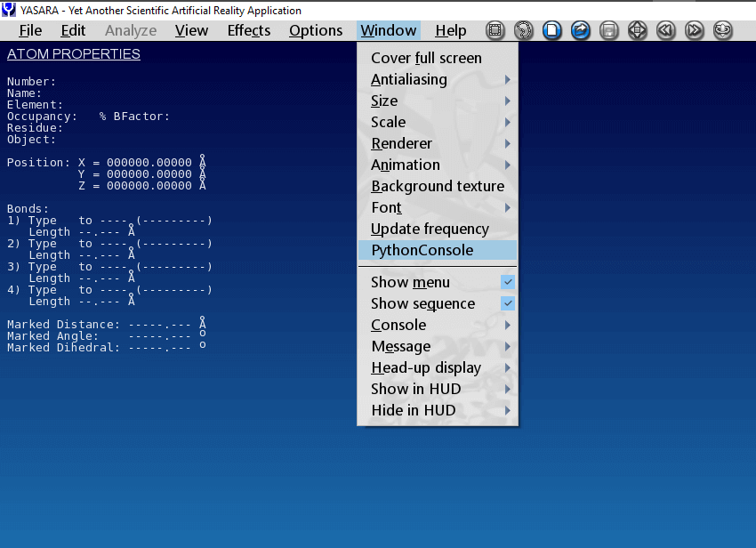Click the Renderer menu label

(402, 143)
